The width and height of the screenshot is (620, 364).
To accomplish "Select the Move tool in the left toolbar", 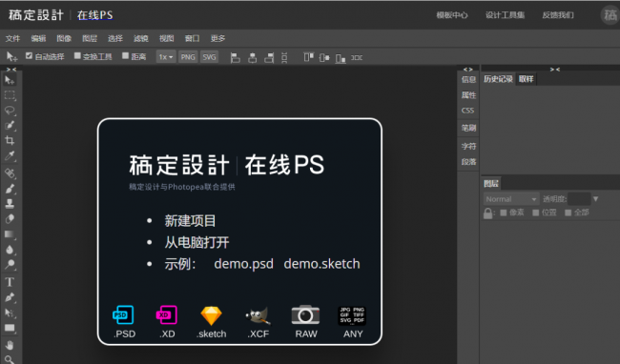I will pyautogui.click(x=10, y=81).
